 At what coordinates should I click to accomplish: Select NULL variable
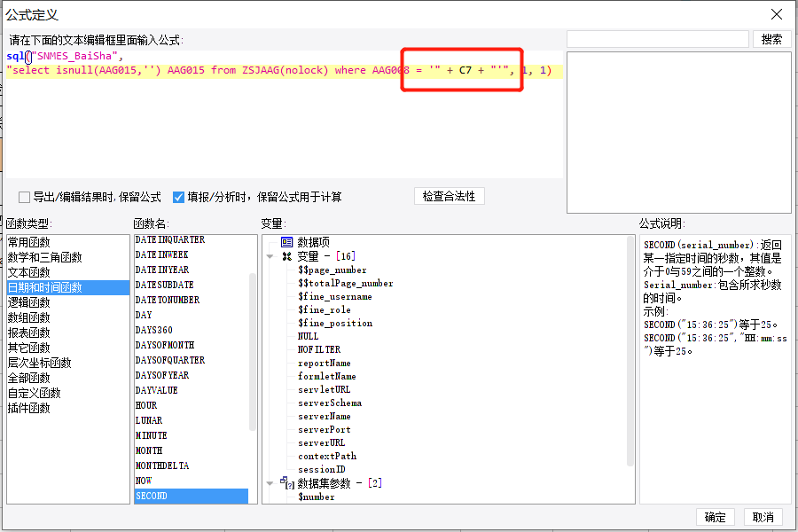click(x=308, y=337)
